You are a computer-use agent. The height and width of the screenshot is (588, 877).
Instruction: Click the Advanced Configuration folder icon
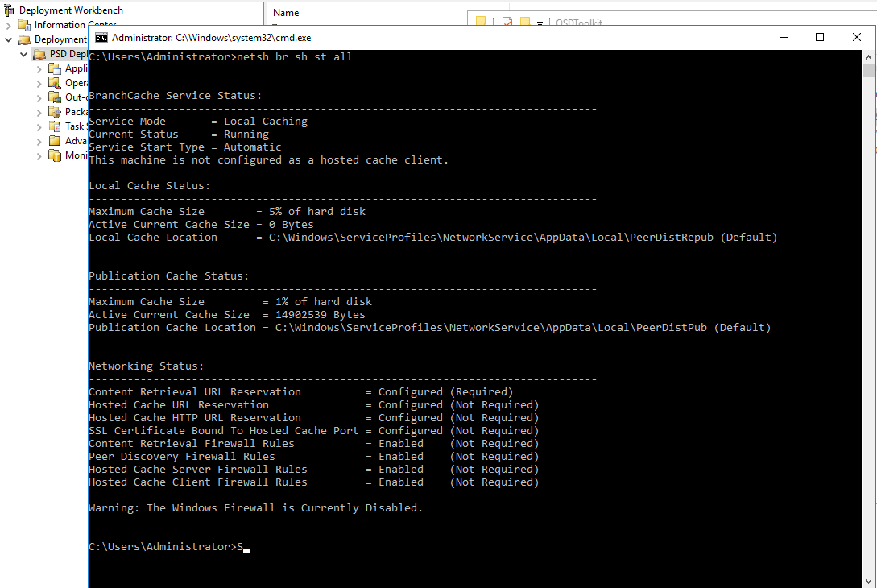[54, 140]
